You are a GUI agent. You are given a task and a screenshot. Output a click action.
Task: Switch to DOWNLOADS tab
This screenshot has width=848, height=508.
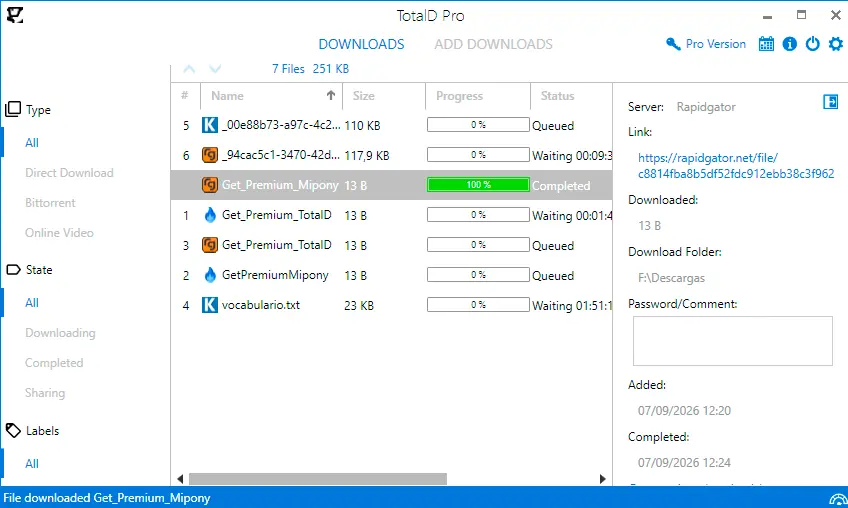[x=361, y=44]
